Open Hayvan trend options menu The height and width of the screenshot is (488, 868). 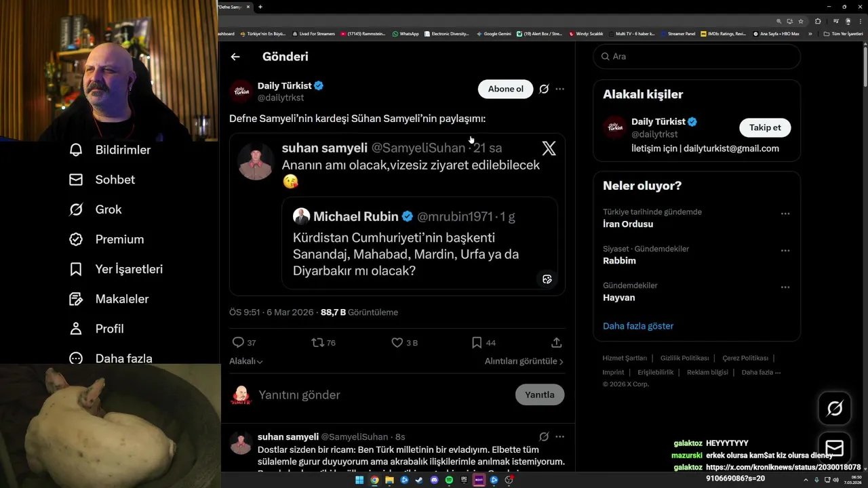[785, 287]
